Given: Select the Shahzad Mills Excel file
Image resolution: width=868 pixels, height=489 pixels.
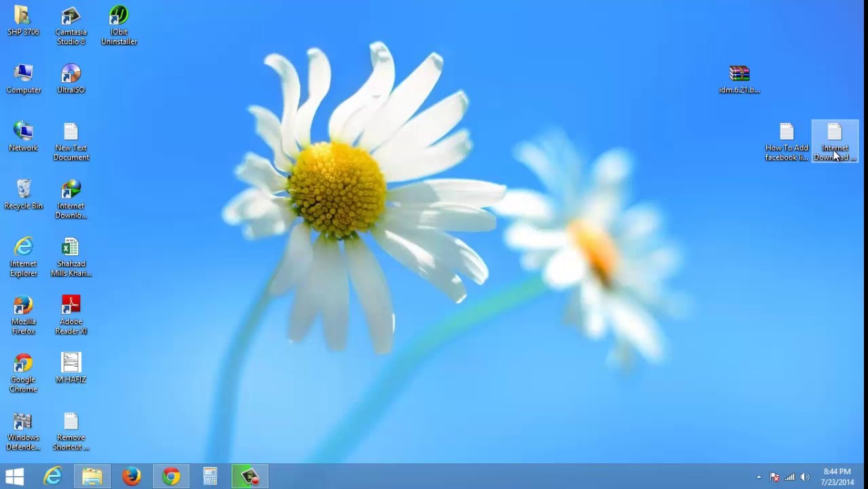Looking at the screenshot, I should tap(71, 257).
